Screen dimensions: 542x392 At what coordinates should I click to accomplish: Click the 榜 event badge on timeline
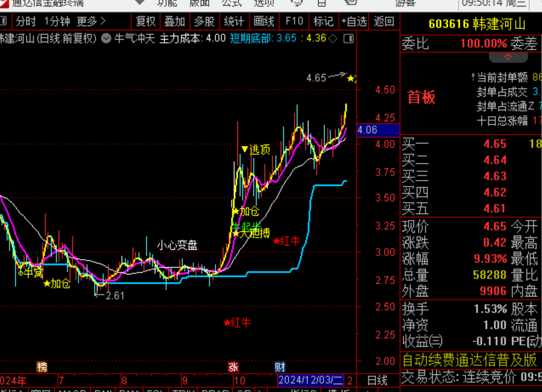point(42,367)
